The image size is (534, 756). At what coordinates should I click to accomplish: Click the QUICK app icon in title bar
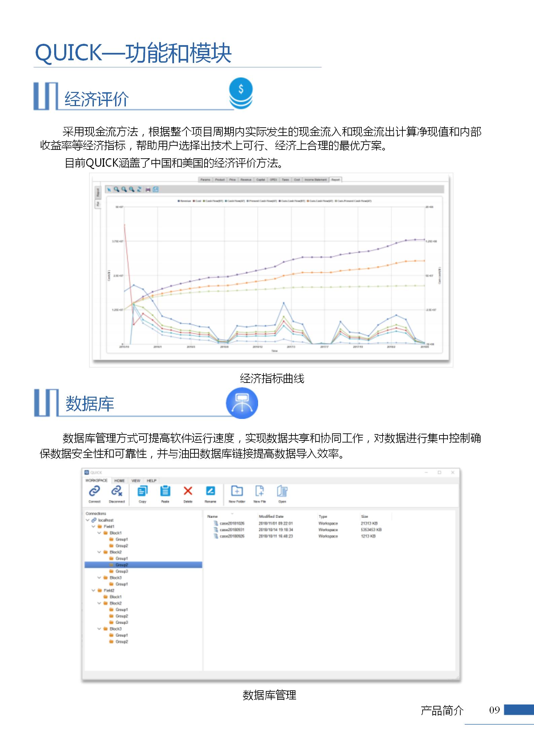[87, 472]
